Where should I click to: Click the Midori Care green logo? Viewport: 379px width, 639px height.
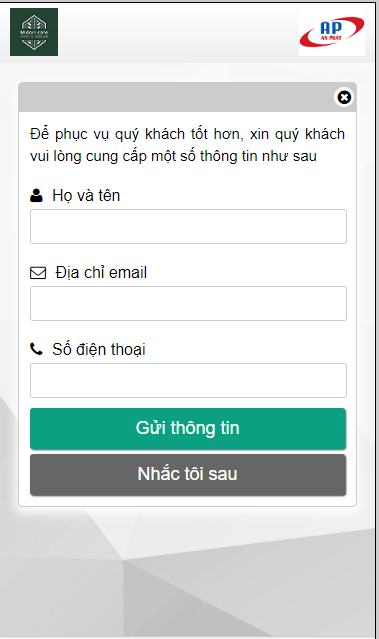coord(34,32)
